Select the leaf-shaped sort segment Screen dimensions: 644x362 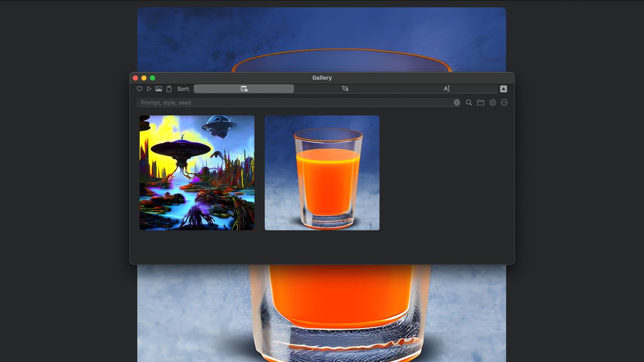[x=345, y=88]
